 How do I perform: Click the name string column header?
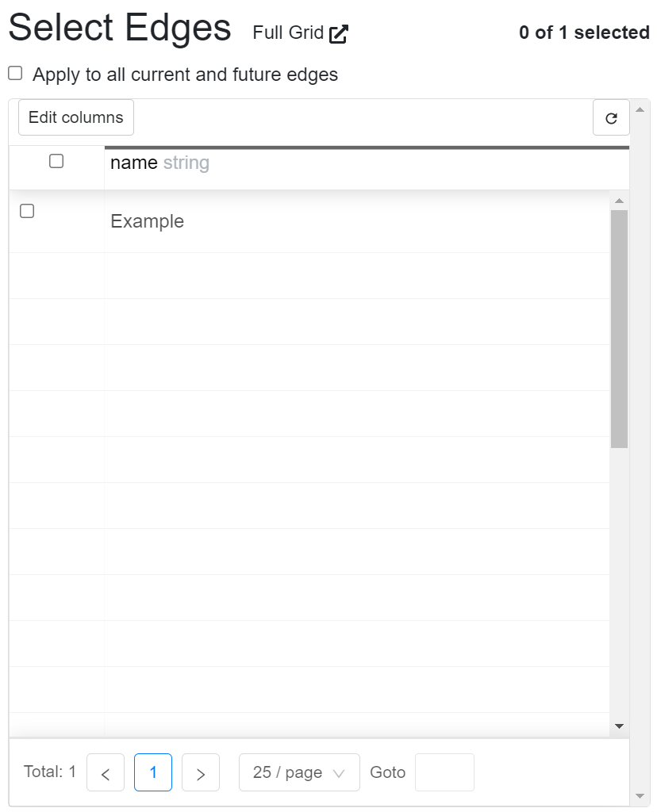[159, 163]
